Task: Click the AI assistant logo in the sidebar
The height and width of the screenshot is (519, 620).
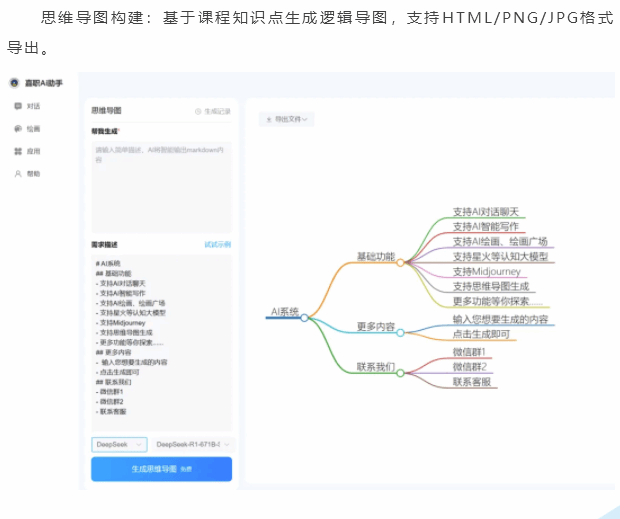Action: tap(14, 83)
